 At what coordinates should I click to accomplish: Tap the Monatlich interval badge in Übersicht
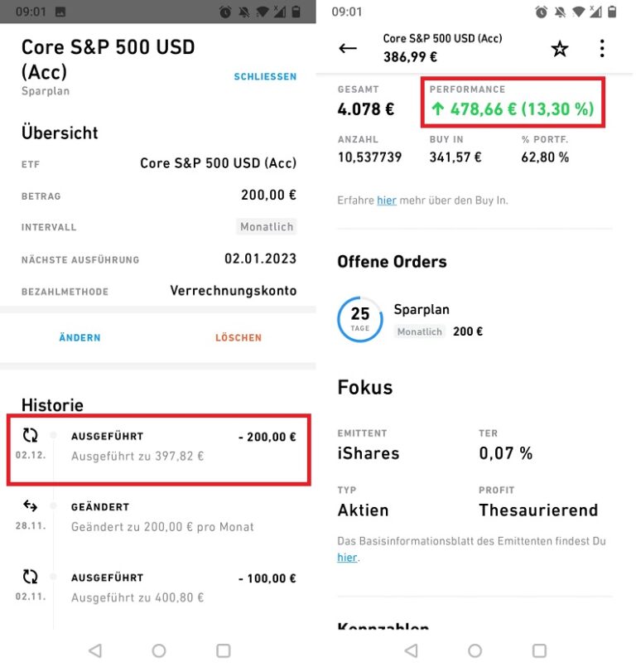coord(267,226)
